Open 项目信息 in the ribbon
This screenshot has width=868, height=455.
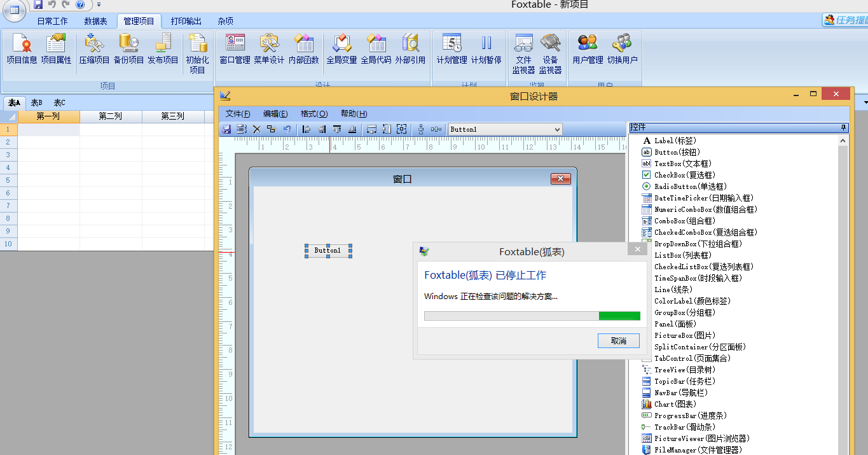(22, 48)
